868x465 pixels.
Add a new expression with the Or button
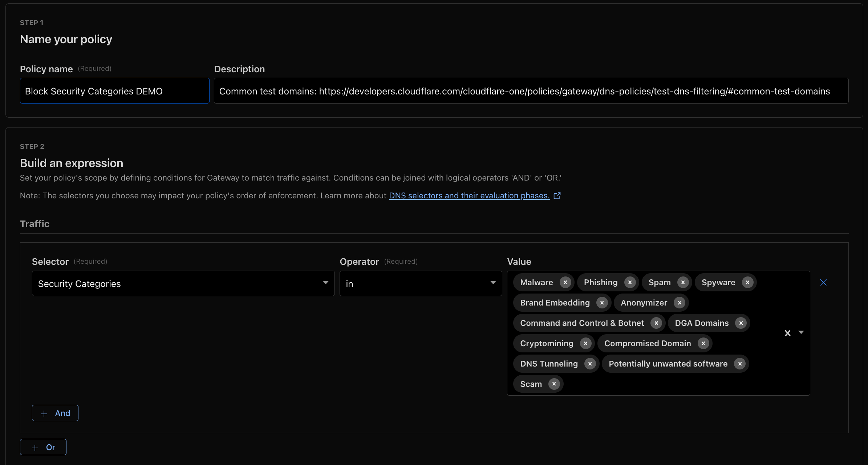43,447
